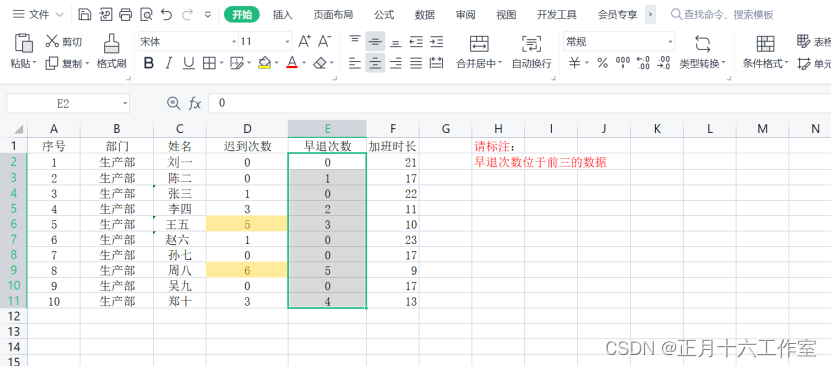This screenshot has width=831, height=367.
Task: Open the View (视图) tab
Action: tap(506, 15)
